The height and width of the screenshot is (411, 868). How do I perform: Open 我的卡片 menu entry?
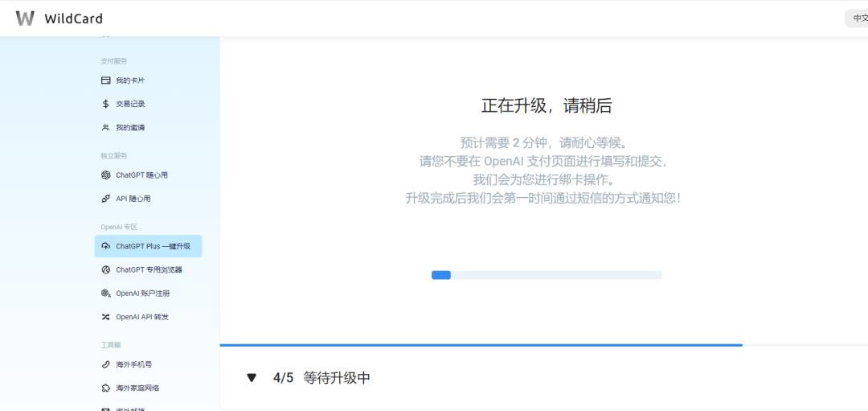click(x=130, y=80)
